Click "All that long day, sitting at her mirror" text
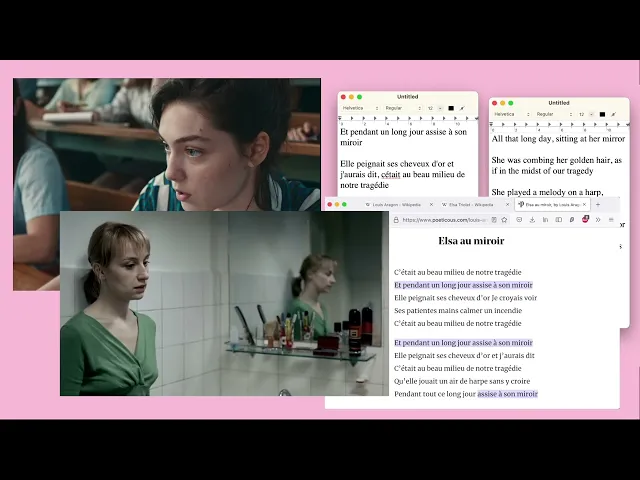The image size is (640, 480). [x=558, y=139]
